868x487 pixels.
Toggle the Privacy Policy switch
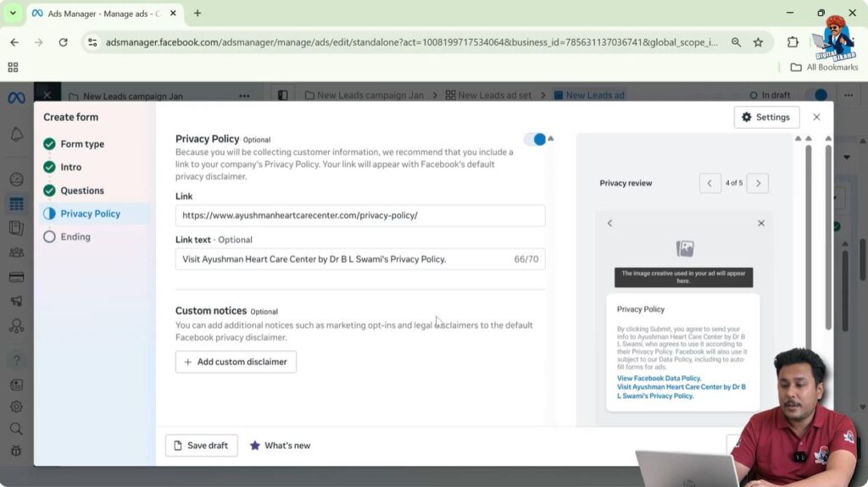pos(535,140)
